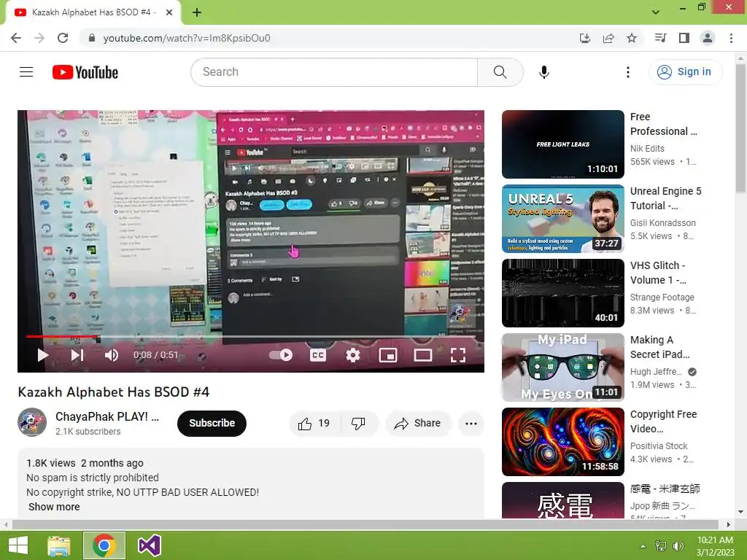Open more actions menu beside Share
The width and height of the screenshot is (747, 560).
click(471, 424)
